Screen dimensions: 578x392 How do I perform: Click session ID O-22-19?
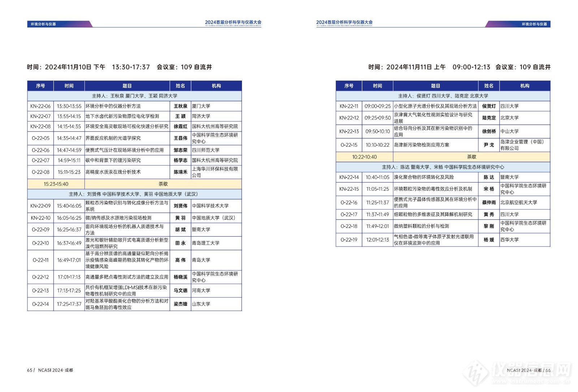click(349, 240)
